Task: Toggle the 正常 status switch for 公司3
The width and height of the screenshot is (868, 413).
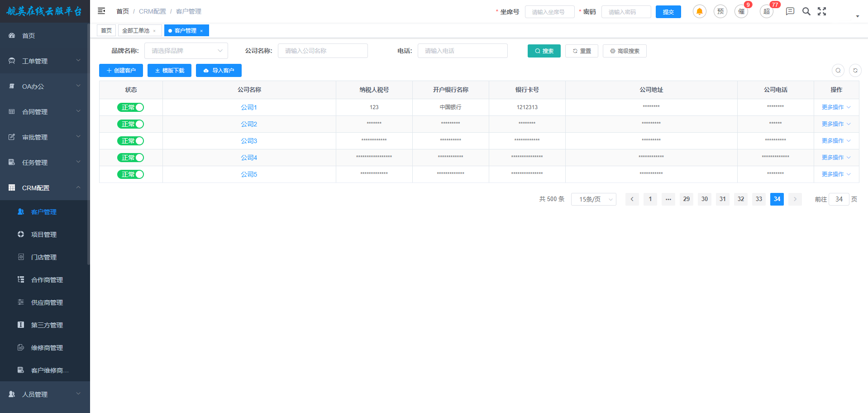Action: click(x=130, y=141)
